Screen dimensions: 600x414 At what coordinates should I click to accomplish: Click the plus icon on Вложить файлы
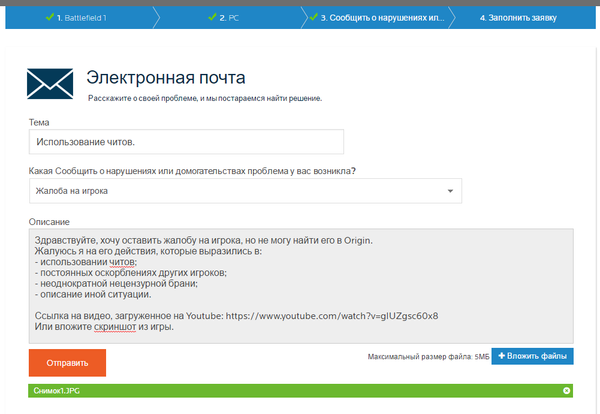pos(502,356)
